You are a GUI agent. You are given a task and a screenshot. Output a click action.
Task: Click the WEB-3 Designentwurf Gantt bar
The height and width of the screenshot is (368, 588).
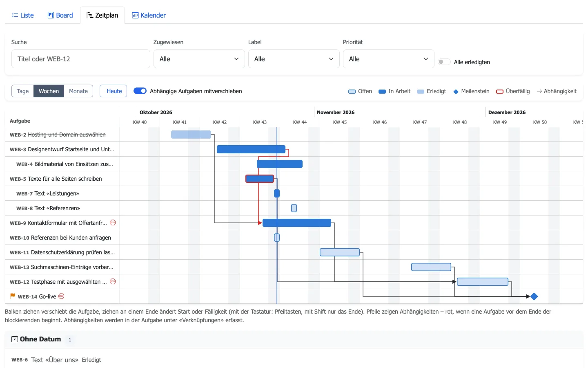tap(251, 149)
